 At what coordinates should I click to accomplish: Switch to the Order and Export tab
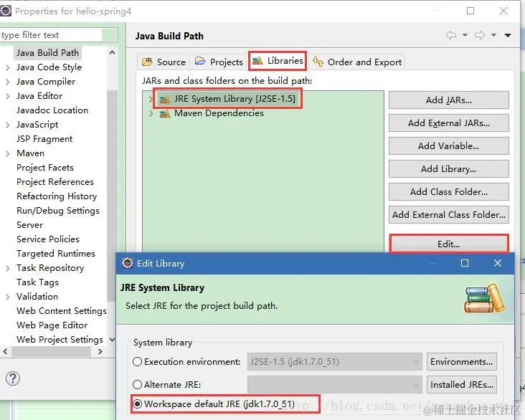(x=357, y=62)
